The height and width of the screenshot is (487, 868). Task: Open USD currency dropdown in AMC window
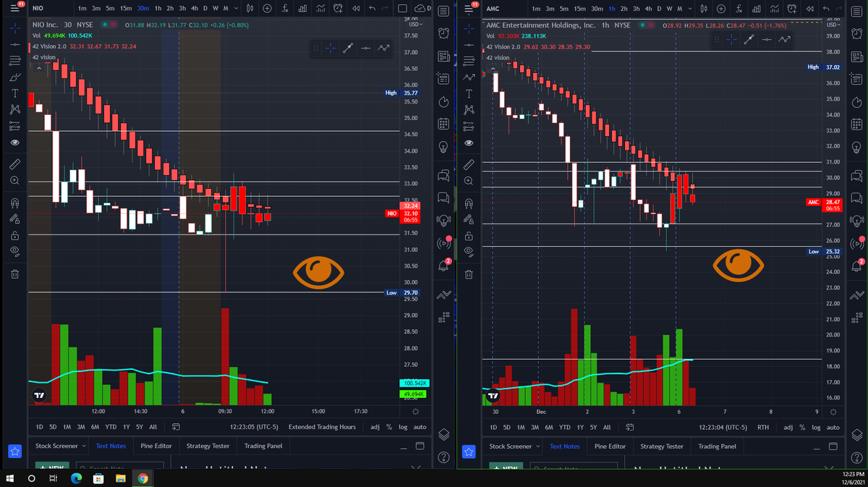point(833,25)
